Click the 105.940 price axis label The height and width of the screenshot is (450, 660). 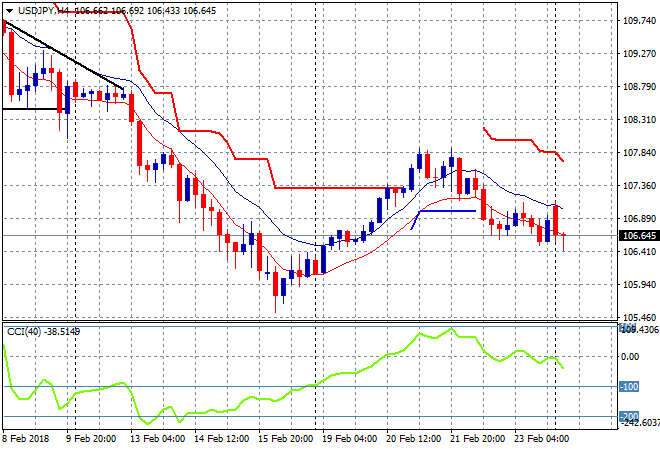coord(639,285)
